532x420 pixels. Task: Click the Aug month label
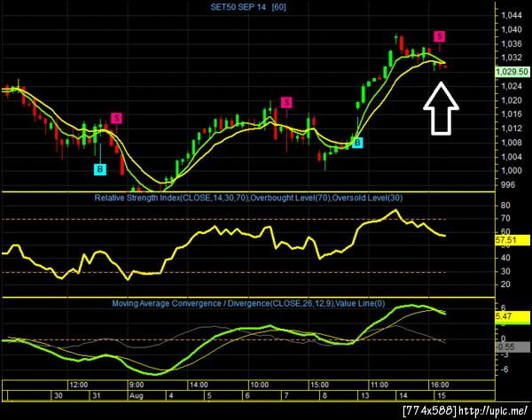[137, 396]
